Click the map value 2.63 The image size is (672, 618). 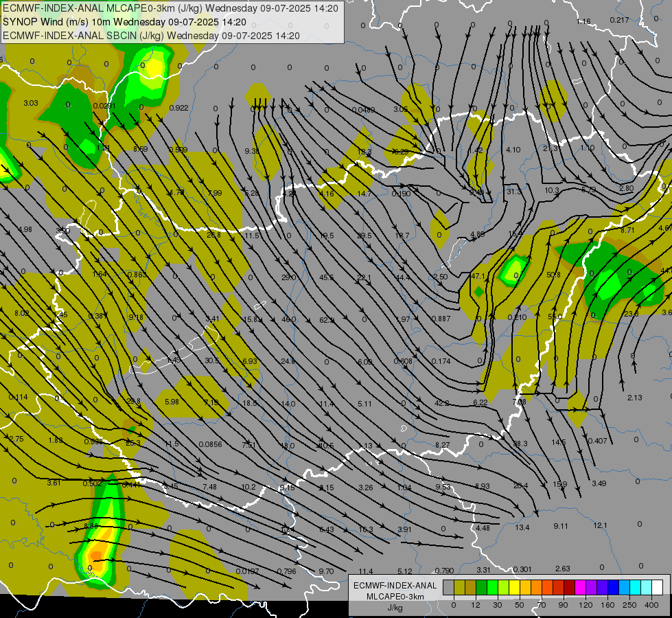point(563,569)
